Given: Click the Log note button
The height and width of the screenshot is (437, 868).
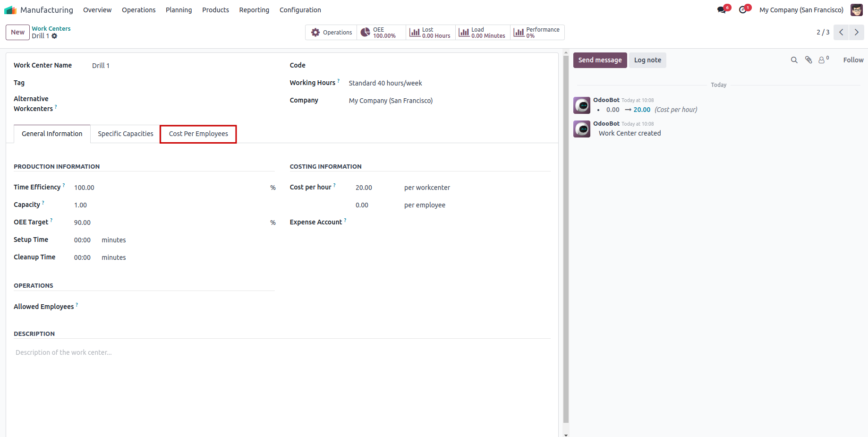Looking at the screenshot, I should coord(647,60).
